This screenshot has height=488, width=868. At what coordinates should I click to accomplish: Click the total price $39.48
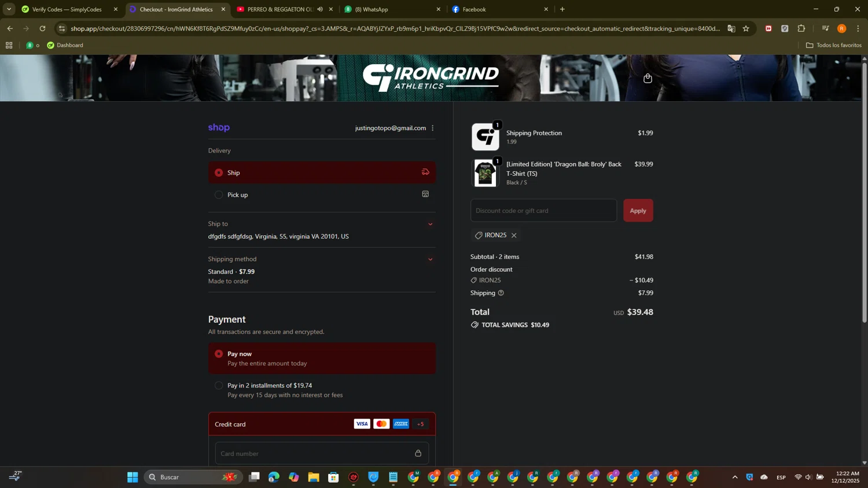point(640,312)
